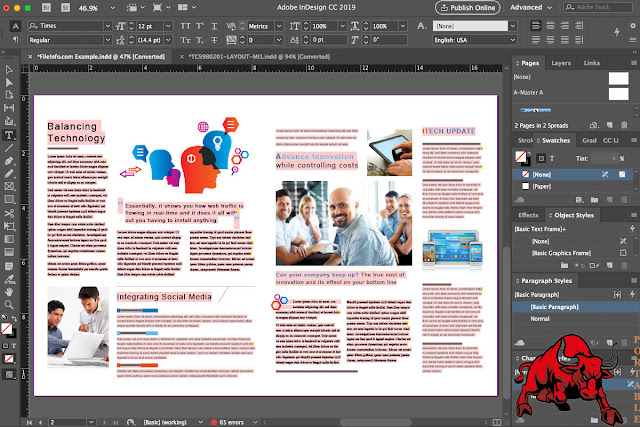Click the Adobe Stock search field

coord(598,7)
